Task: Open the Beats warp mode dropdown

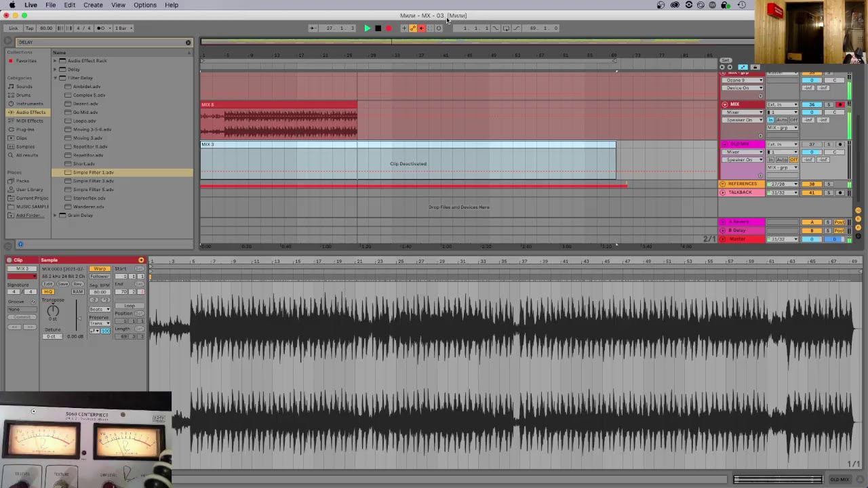Action: click(x=100, y=309)
